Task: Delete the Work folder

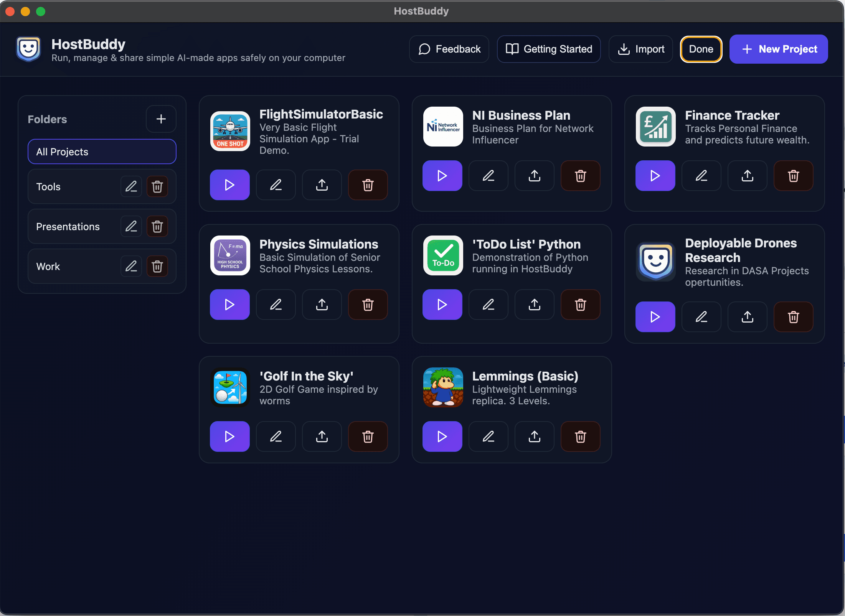Action: pyautogui.click(x=157, y=266)
